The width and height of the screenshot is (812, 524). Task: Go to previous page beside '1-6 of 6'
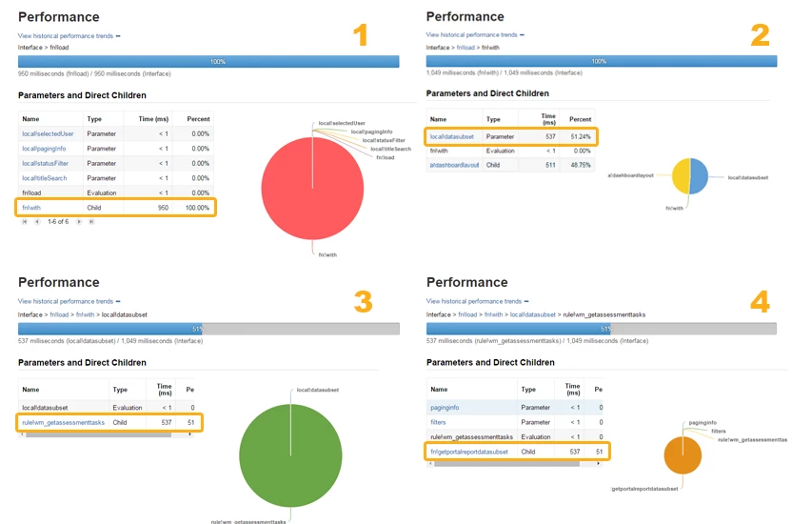37,222
